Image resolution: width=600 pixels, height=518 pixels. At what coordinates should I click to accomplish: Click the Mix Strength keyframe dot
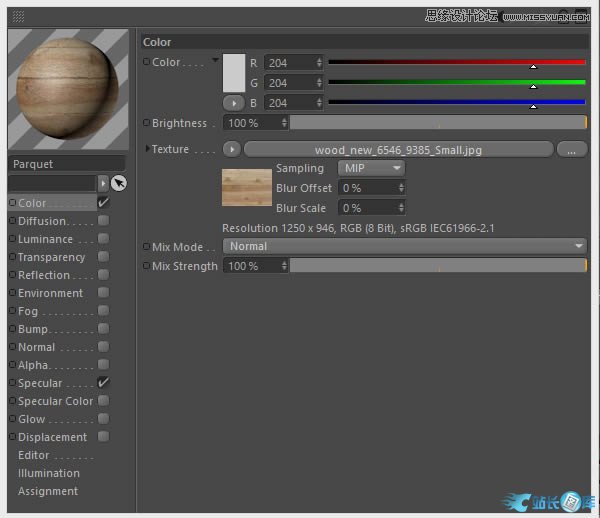pos(146,266)
